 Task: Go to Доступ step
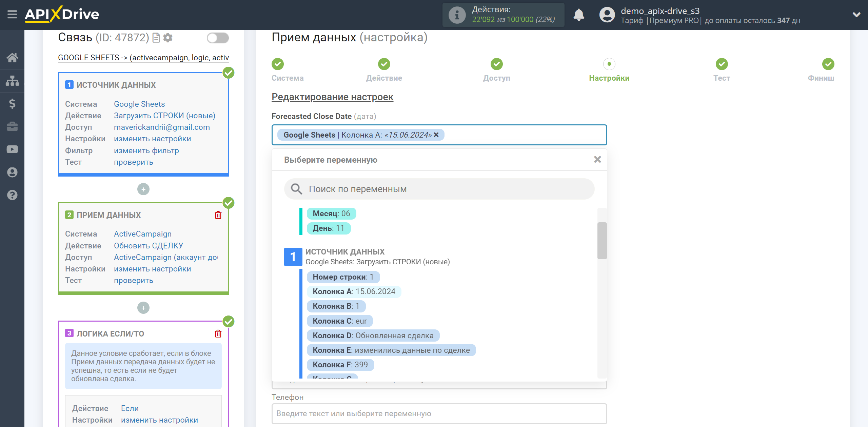pyautogui.click(x=497, y=64)
